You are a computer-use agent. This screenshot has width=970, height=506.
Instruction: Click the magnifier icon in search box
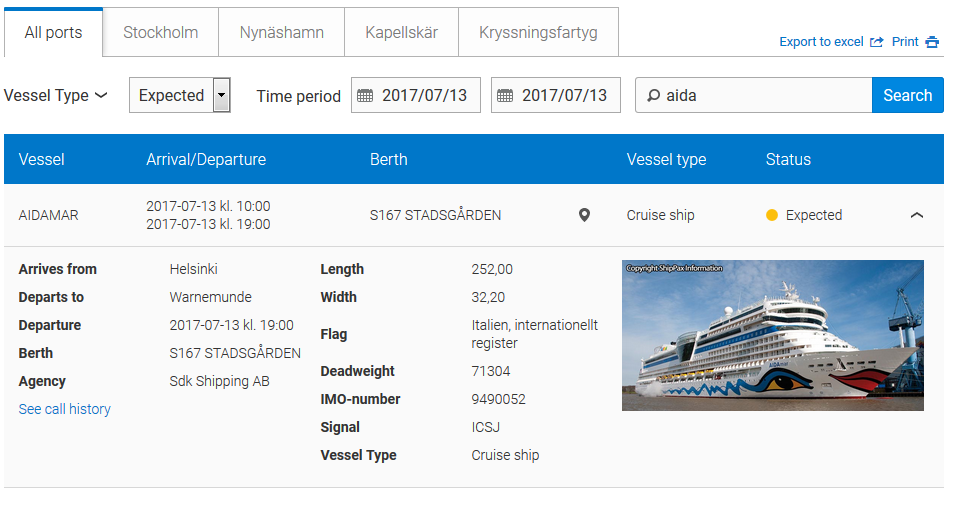click(x=653, y=96)
